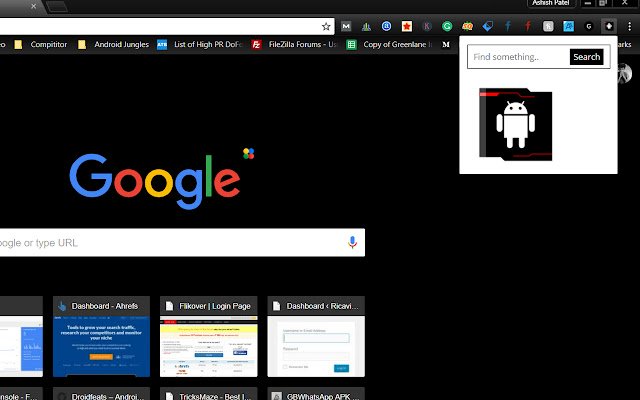Screen dimensions: 640x400
Task: Open a new tab
Action: 57,6
